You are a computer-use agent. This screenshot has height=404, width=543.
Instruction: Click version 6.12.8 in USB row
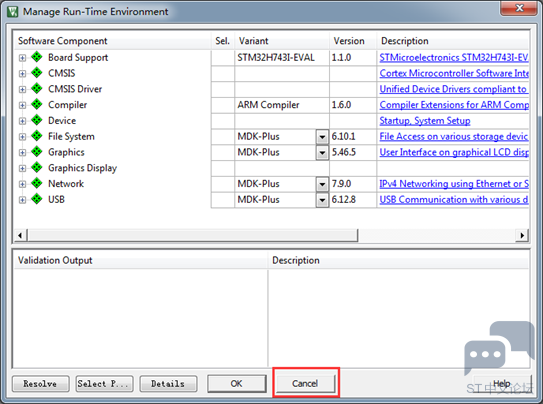(344, 200)
